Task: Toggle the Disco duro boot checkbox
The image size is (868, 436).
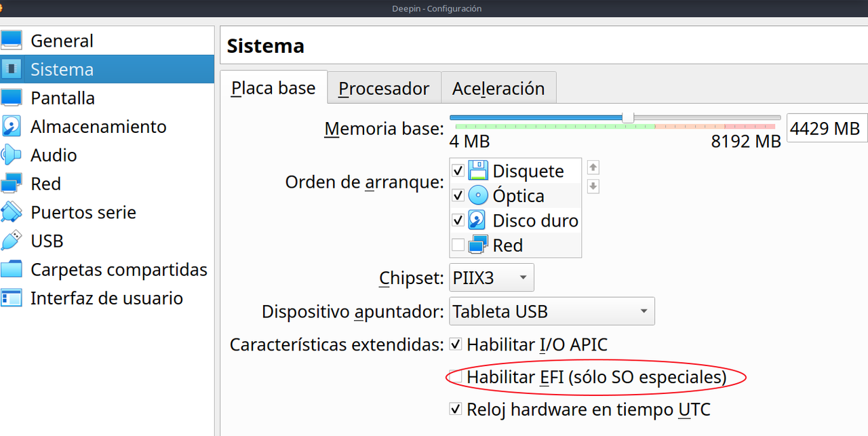Action: (x=458, y=220)
